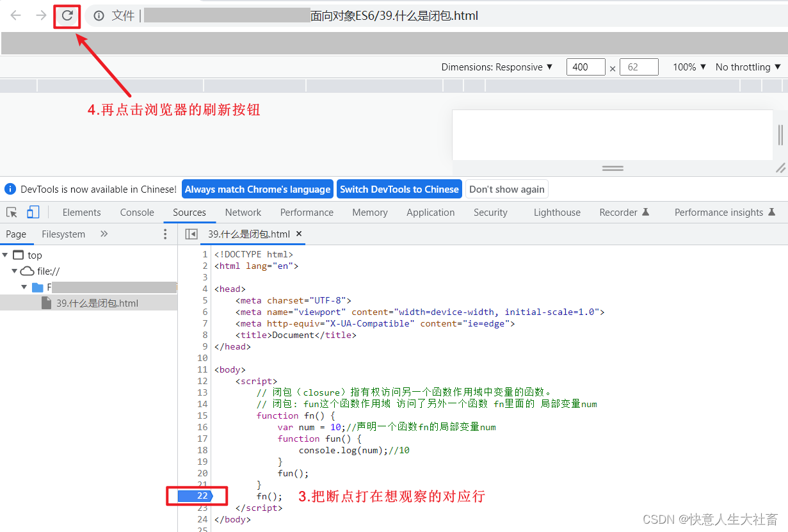
Task: Hide the navigator sidebar panel icon
Action: [x=190, y=234]
